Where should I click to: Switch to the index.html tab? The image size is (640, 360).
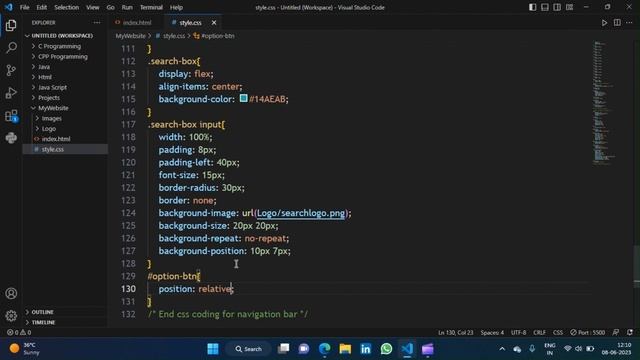[137, 23]
